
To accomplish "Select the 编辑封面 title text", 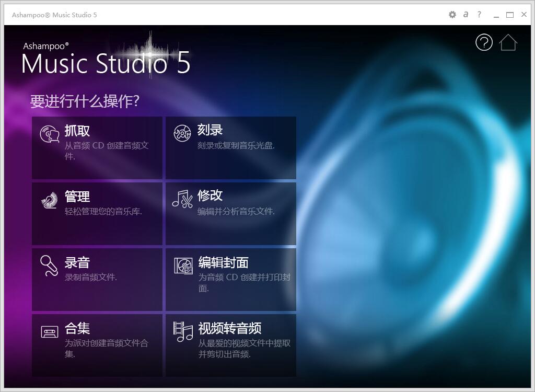I will click(x=224, y=262).
